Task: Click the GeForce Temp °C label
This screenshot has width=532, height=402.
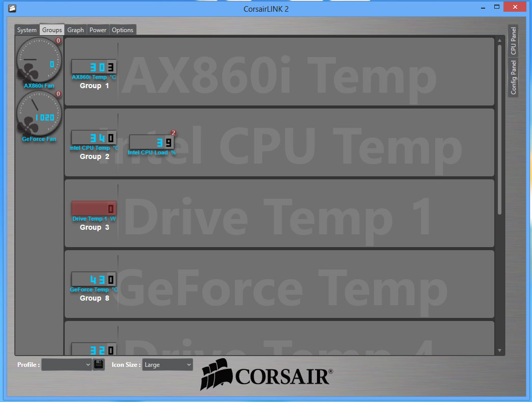Action: click(94, 290)
